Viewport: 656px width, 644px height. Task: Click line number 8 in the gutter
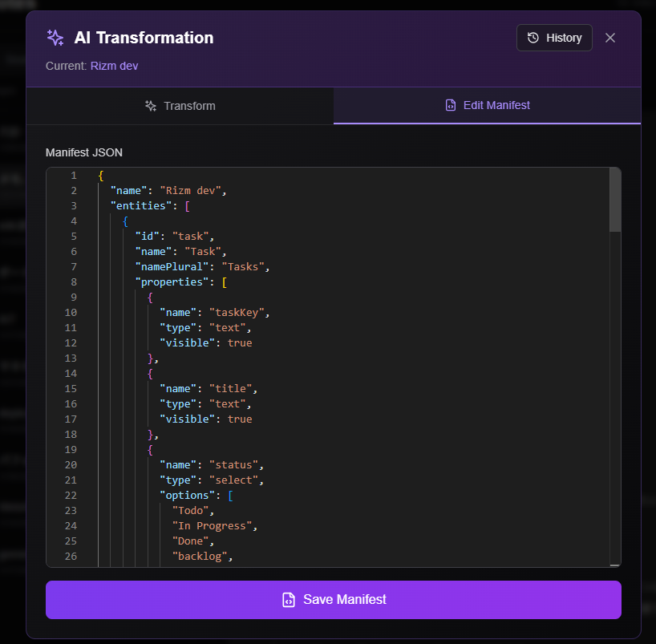click(74, 281)
